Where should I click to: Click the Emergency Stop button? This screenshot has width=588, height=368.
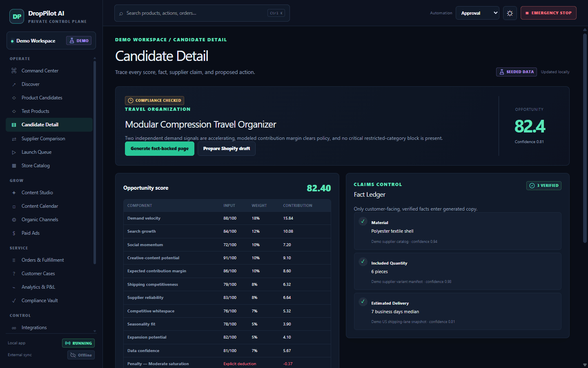[548, 13]
